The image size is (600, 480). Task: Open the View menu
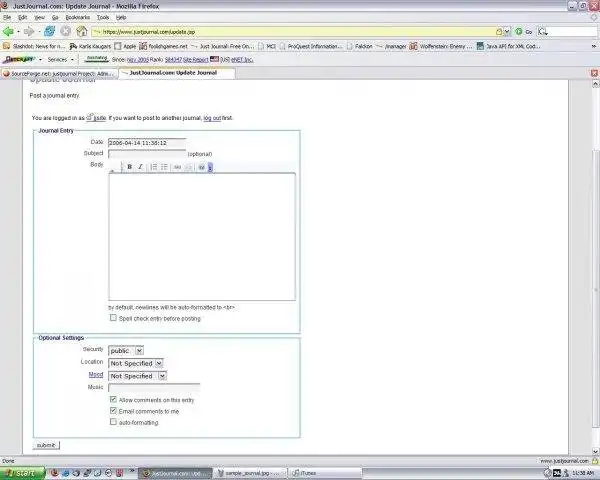coord(39,18)
